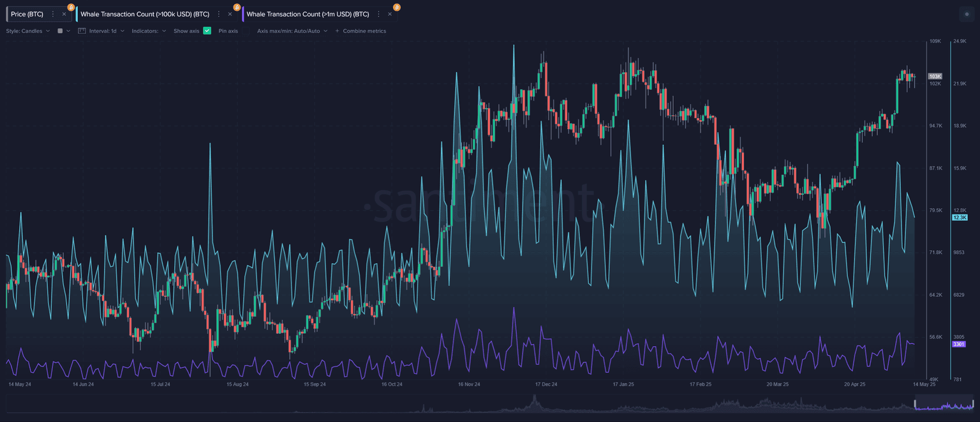
Task: Open options menu for Price (BTC) metric
Action: [53, 14]
